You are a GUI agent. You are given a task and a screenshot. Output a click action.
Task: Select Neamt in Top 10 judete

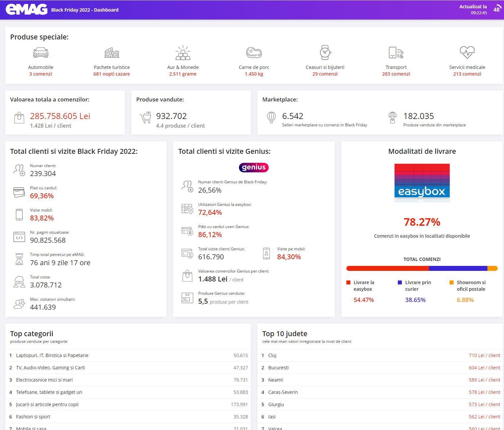click(380, 380)
